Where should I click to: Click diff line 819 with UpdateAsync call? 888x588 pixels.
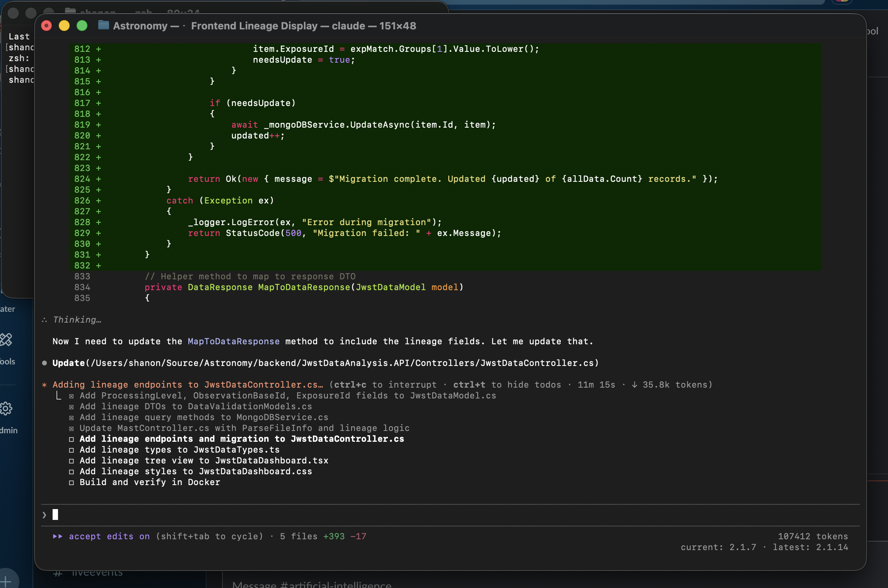[x=364, y=125]
